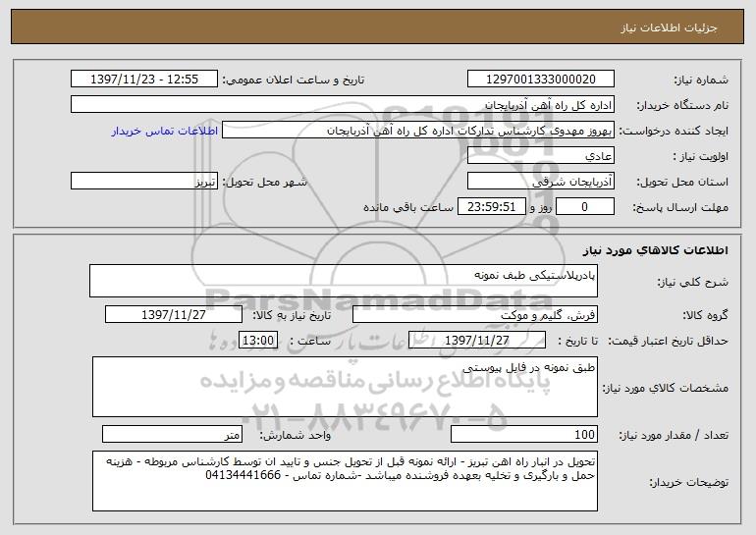The width and height of the screenshot is (756, 535).
Task: Click the اولویت نیاز label
Action: [701, 157]
